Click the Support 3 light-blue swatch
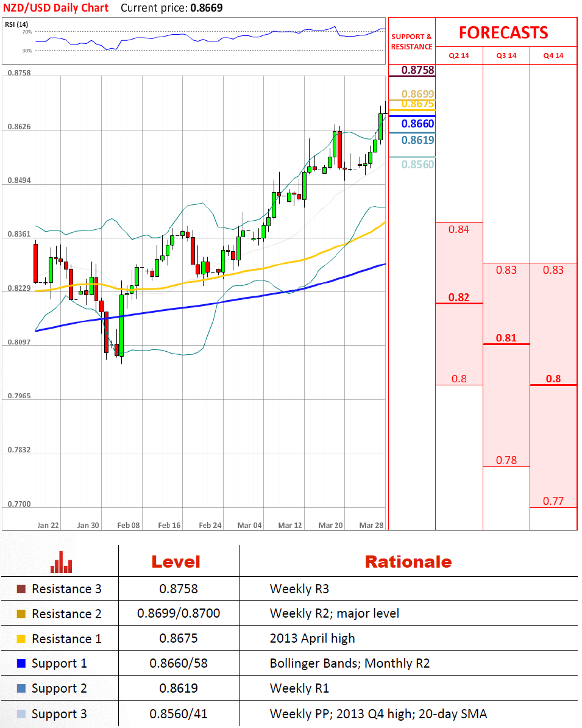582x728 pixels. (x=21, y=713)
